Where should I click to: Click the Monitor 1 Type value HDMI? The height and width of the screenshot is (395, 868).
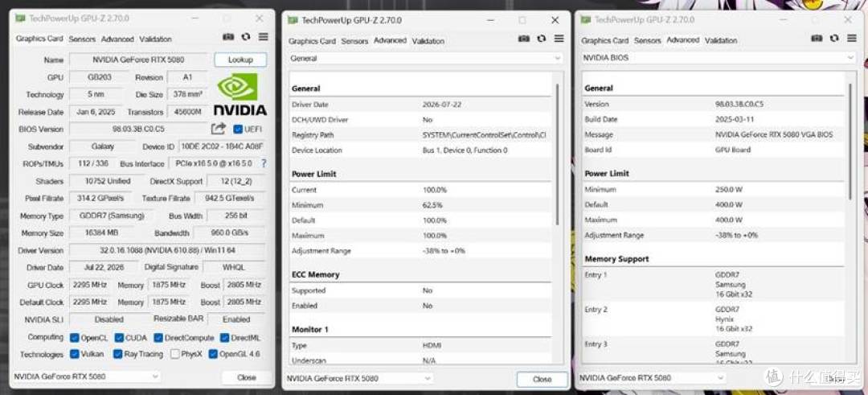click(x=431, y=345)
